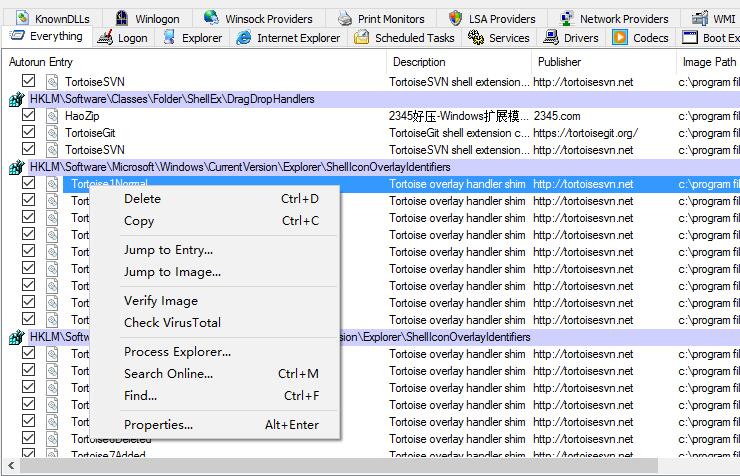The image size is (740, 476).
Task: Switch to Network Providers tab
Action: click(614, 18)
